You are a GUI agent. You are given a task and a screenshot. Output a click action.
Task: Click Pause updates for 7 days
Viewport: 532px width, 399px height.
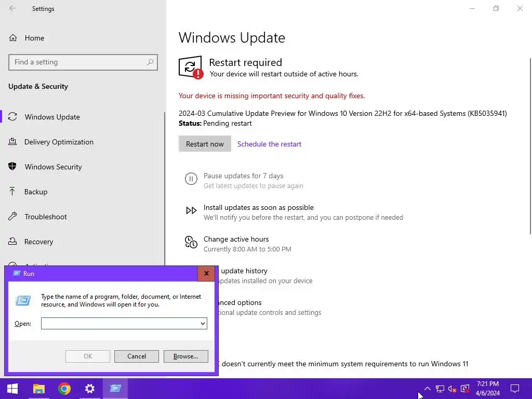tap(243, 176)
